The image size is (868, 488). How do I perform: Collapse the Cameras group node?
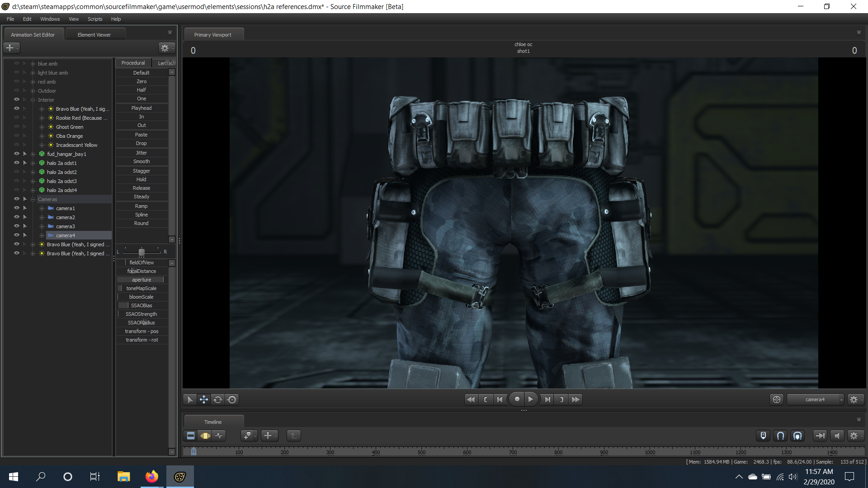click(x=33, y=199)
